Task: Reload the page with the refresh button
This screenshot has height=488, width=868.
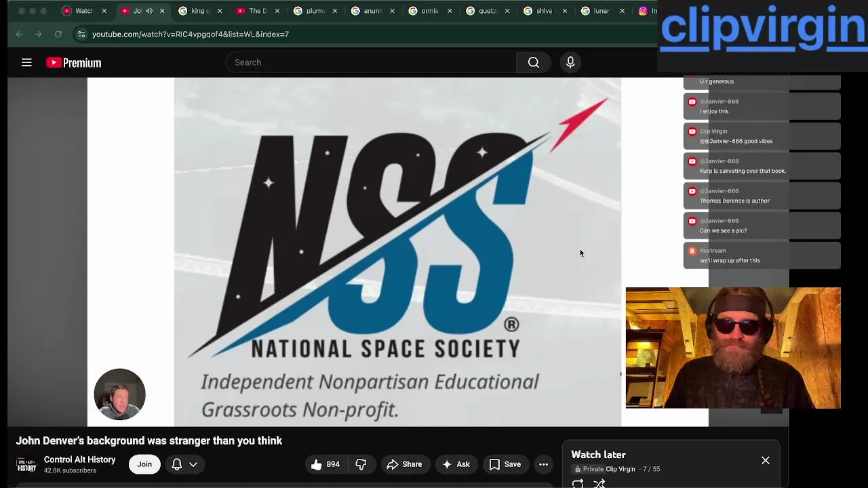Action: [58, 34]
